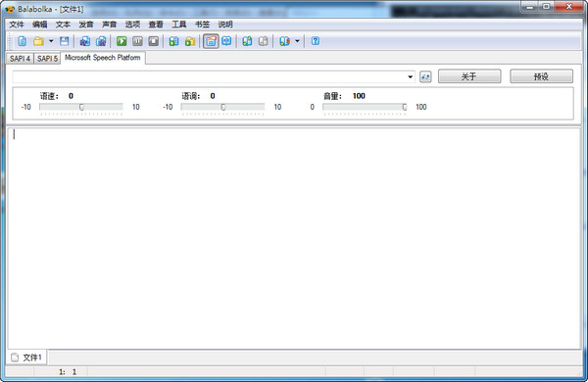Click the 关于 button
Screen dimensions: 588x382
[469, 76]
